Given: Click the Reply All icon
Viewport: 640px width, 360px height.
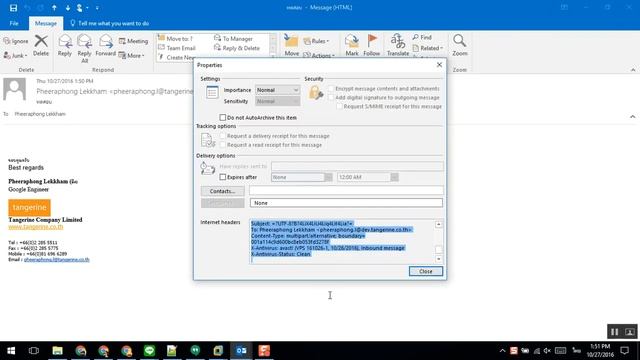Looking at the screenshot, I should click(84, 41).
